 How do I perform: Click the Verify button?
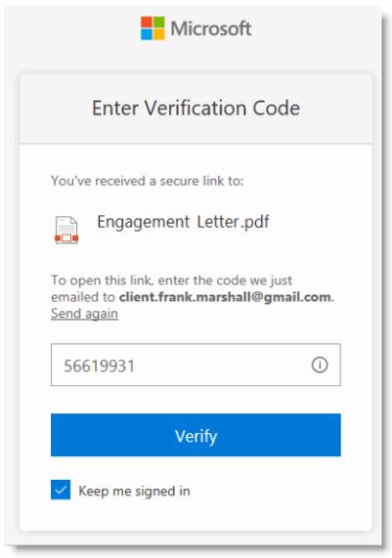tap(196, 435)
